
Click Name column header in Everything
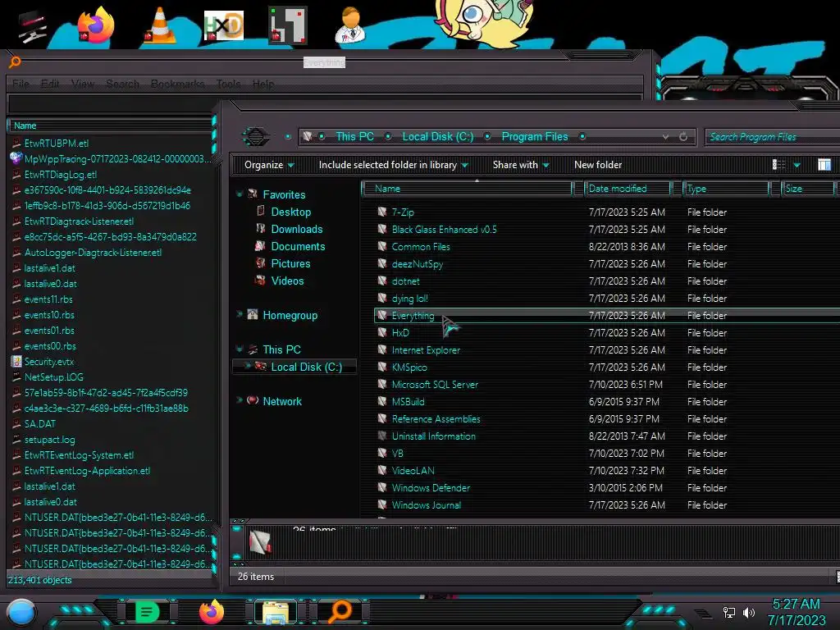111,126
